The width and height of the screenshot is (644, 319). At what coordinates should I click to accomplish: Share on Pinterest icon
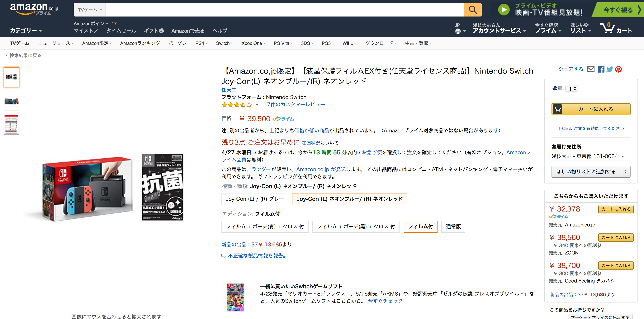click(618, 69)
